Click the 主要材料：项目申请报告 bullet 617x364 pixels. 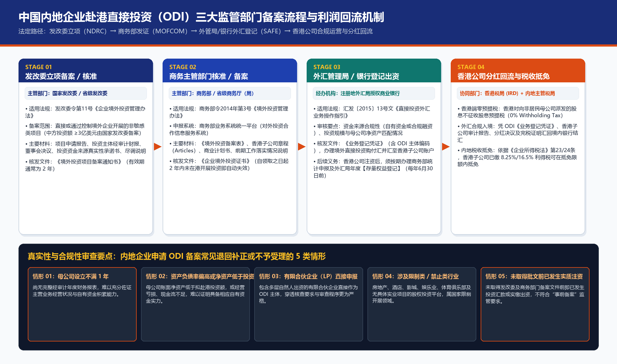point(86,147)
